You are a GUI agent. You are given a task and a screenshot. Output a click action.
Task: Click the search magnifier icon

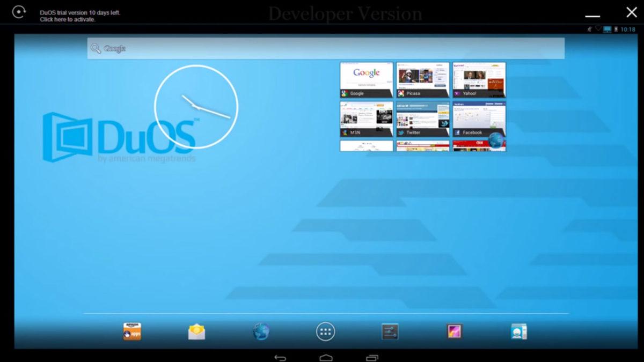[96, 48]
